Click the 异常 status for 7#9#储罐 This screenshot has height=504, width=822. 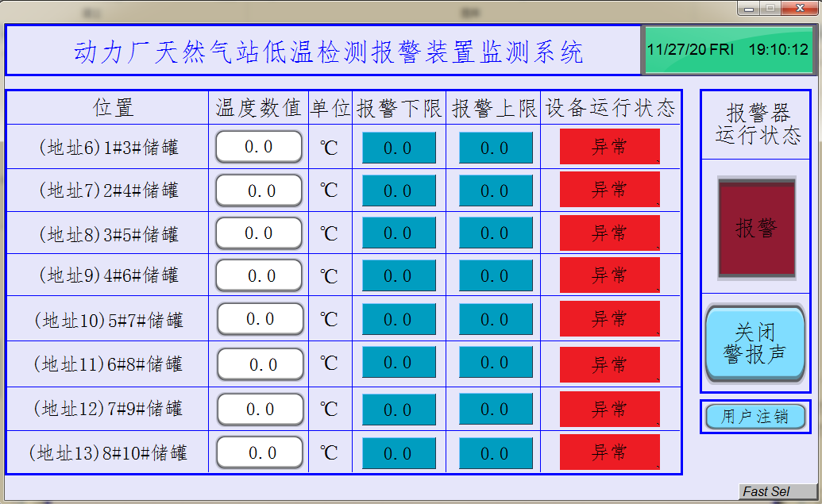(609, 409)
